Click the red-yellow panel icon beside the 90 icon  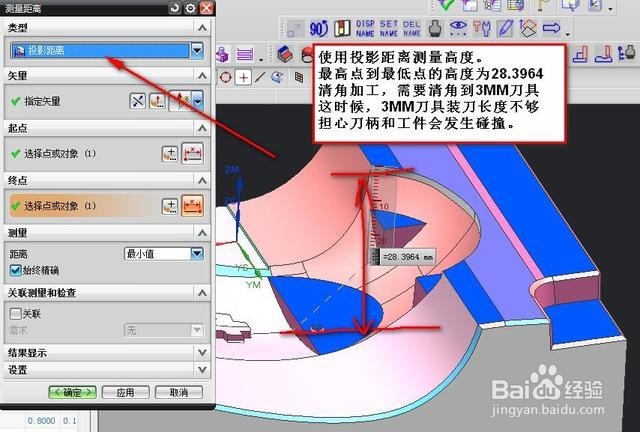tap(342, 29)
